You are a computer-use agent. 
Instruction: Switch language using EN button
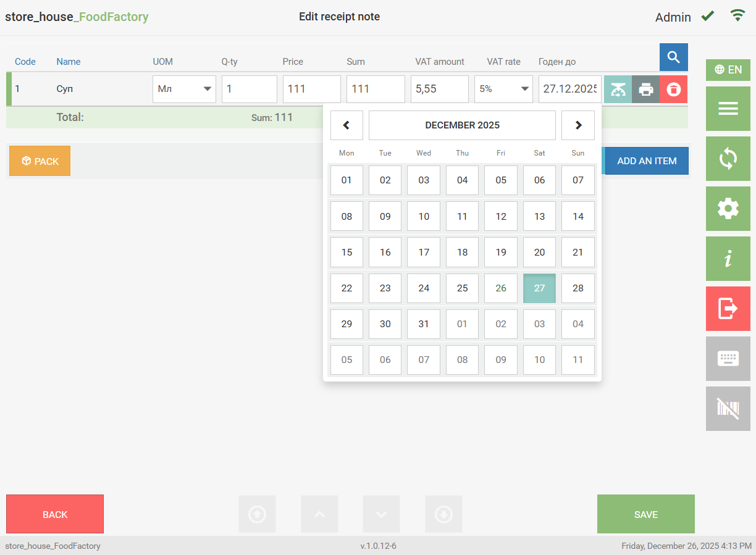pos(728,70)
